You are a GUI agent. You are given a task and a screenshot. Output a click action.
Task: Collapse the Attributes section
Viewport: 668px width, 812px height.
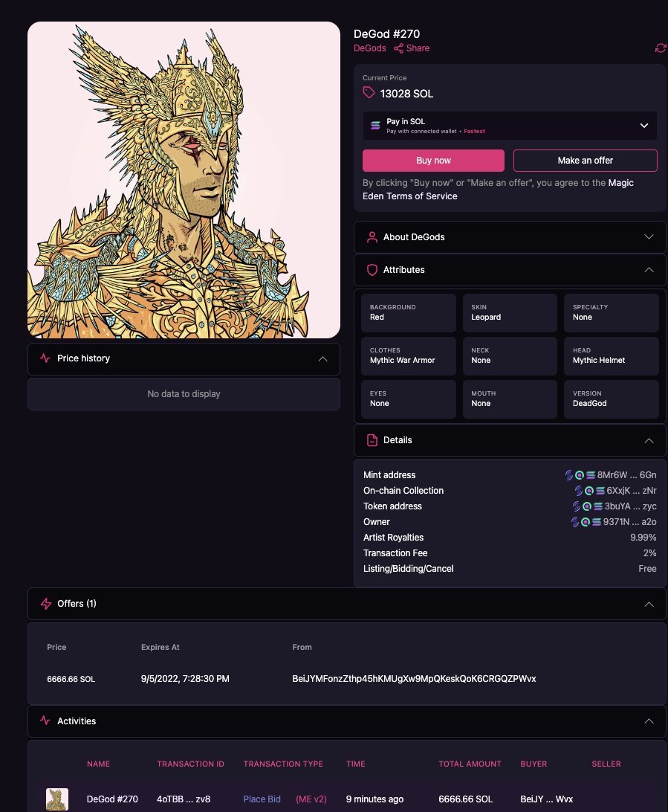pos(650,270)
